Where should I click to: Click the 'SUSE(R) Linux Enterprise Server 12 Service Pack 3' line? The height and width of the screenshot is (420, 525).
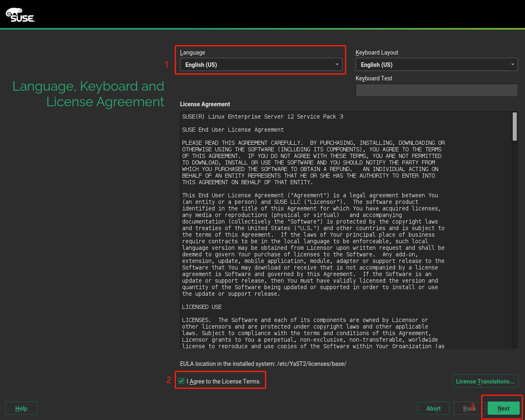click(x=262, y=116)
